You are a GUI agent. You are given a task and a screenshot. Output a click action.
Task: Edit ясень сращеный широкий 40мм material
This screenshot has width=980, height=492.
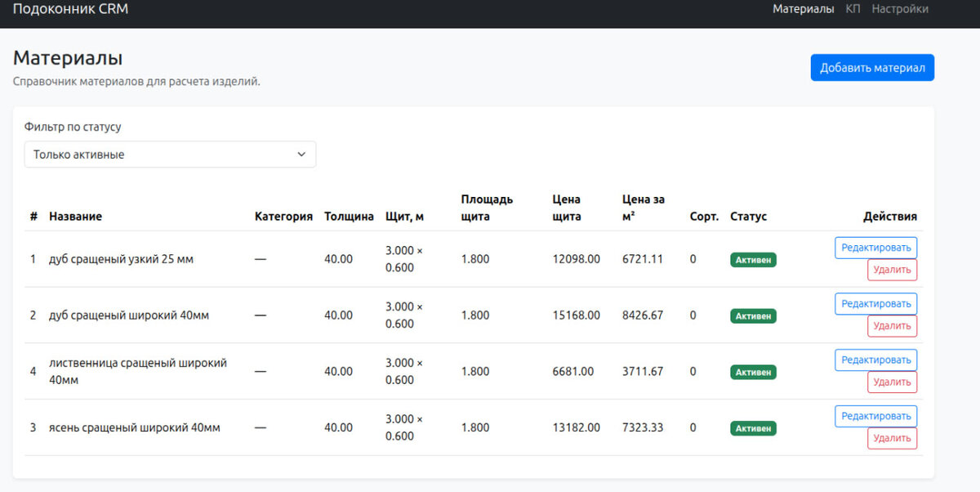pyautogui.click(x=875, y=417)
